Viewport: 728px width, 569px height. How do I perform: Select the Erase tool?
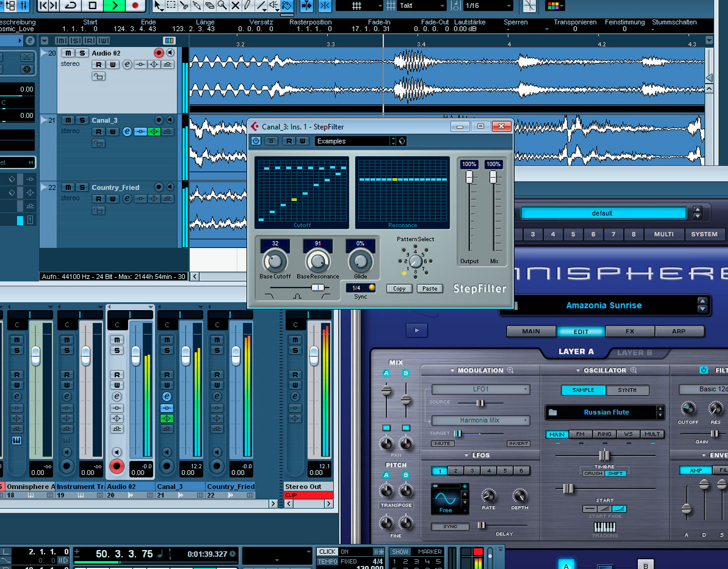click(210, 5)
